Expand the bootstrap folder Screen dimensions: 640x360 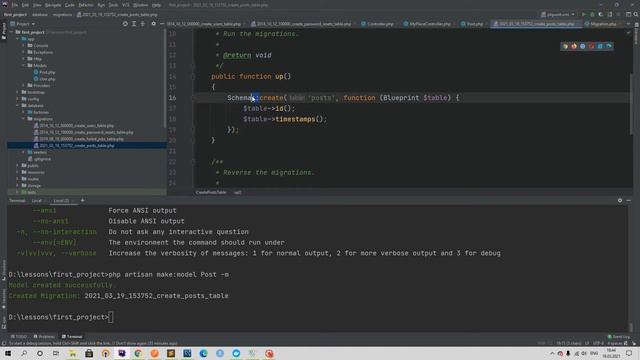click(x=18, y=92)
